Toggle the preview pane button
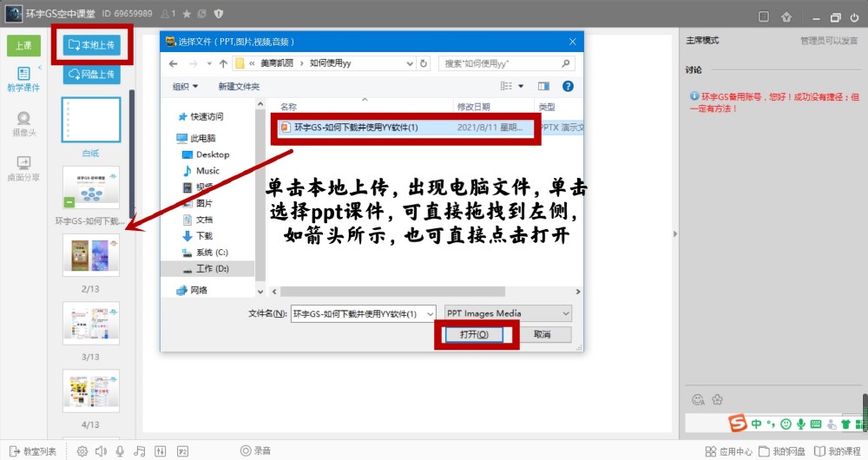Screen dimensions: 868x460 543,86
